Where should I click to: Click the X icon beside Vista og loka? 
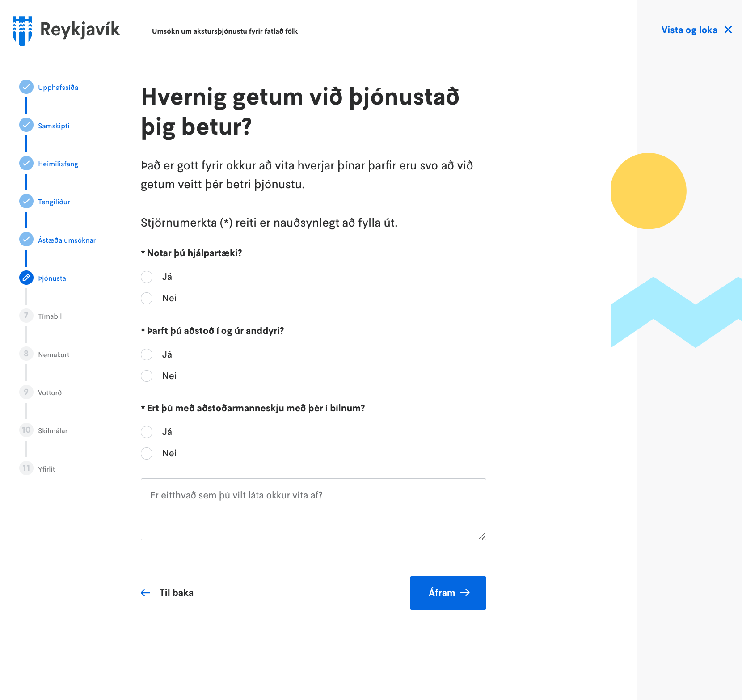click(x=728, y=30)
